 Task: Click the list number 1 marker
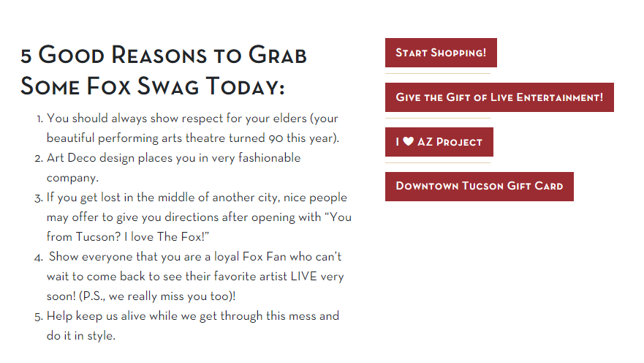(x=39, y=119)
